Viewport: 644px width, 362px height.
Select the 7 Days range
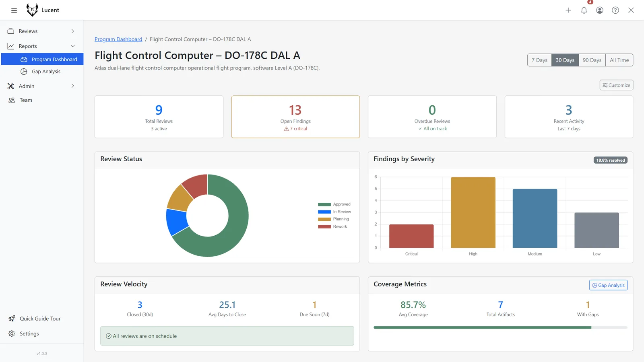[539, 60]
